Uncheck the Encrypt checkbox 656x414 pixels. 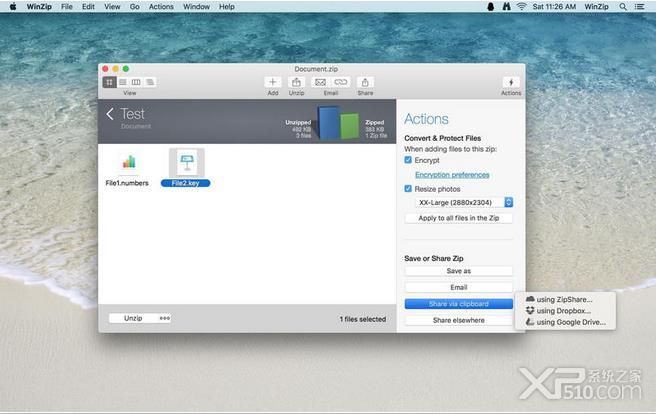click(x=408, y=160)
